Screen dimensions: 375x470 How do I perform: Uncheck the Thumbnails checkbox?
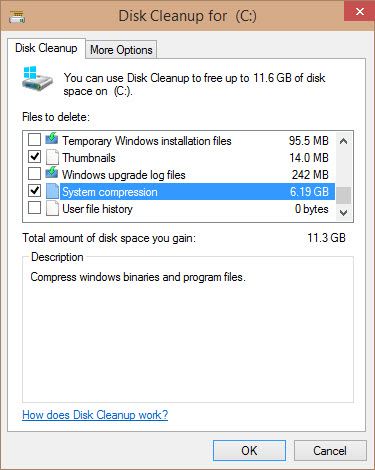35,157
